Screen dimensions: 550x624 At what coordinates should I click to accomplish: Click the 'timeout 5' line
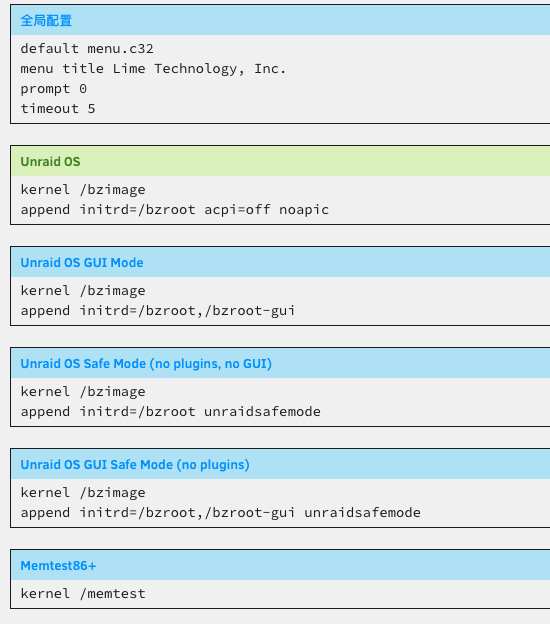pos(58,109)
